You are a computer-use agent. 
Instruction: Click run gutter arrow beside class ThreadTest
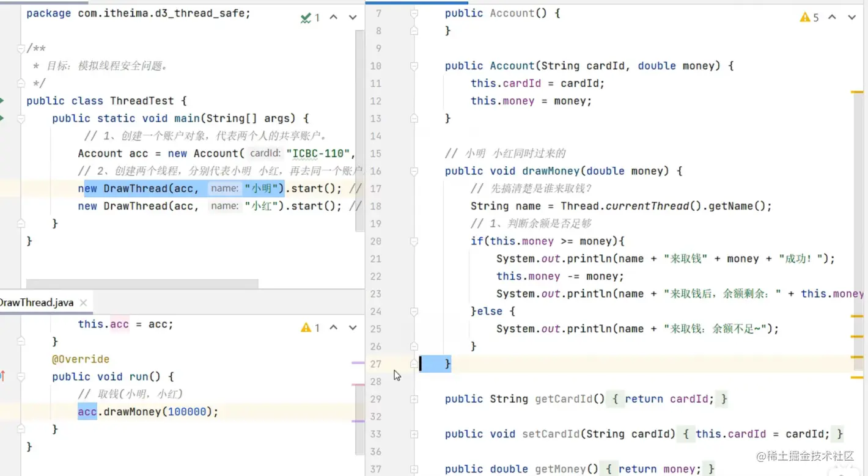2,100
